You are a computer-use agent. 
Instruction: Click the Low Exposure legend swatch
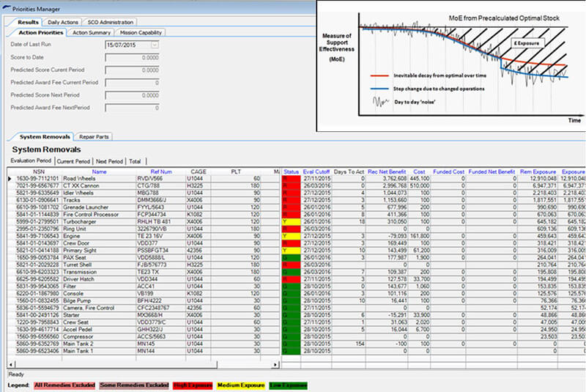pyautogui.click(x=288, y=385)
